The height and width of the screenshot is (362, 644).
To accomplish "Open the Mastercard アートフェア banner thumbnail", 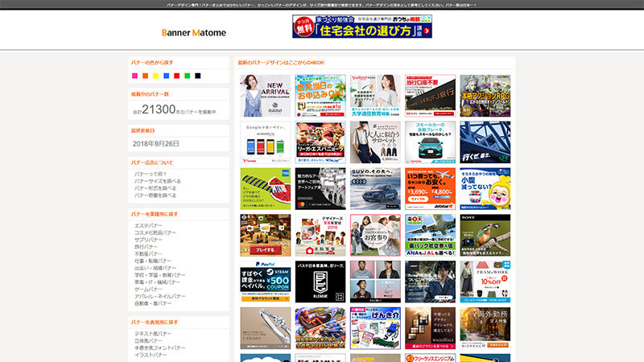I will pos(320,189).
